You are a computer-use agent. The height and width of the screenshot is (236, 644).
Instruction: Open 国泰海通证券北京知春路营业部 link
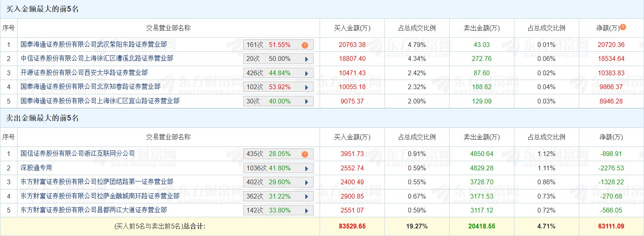point(91,86)
